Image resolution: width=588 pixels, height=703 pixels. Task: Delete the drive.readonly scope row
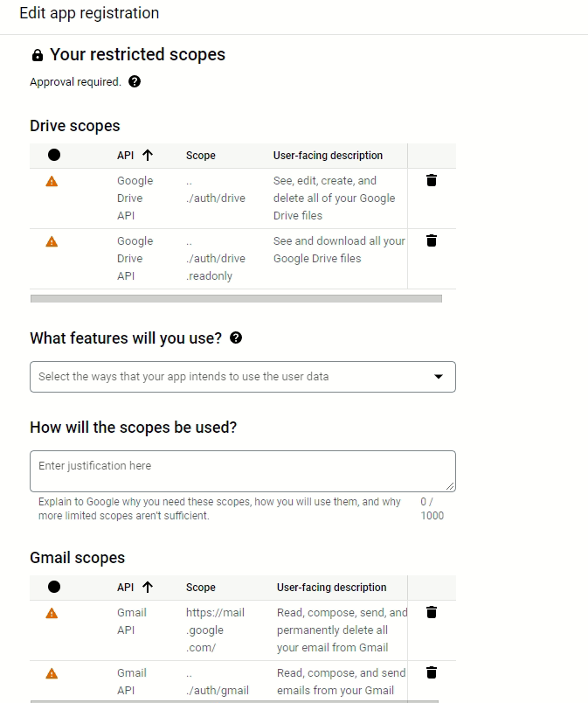click(431, 240)
